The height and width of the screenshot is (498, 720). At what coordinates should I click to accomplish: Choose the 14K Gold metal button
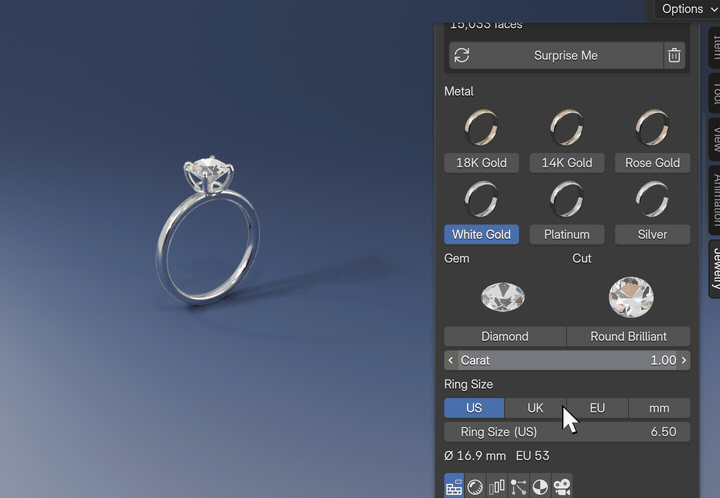tap(567, 163)
